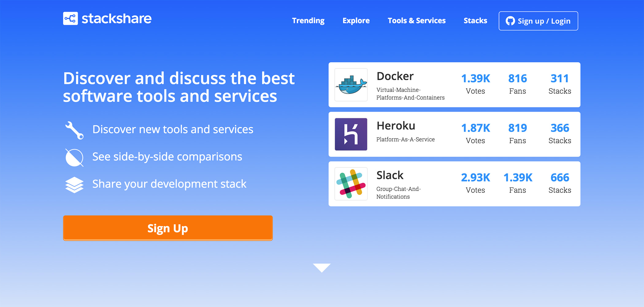
Task: Click the Sign up / Login button
Action: click(x=538, y=21)
